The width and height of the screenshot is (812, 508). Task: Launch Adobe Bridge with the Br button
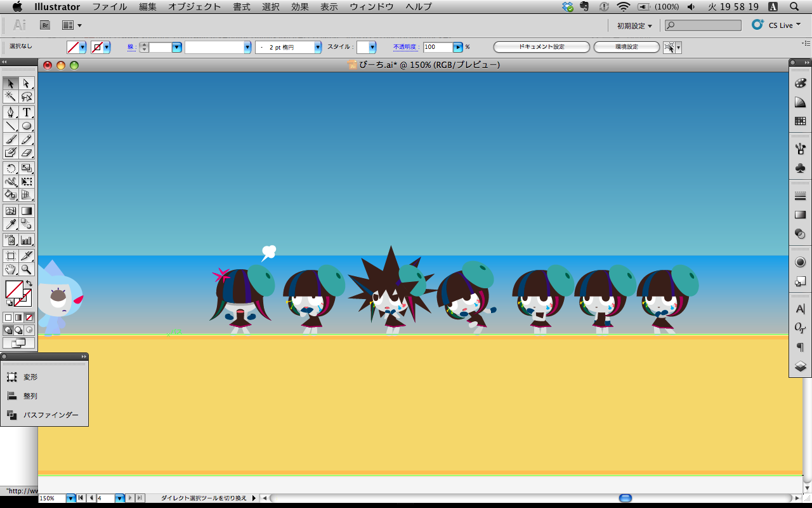click(45, 25)
